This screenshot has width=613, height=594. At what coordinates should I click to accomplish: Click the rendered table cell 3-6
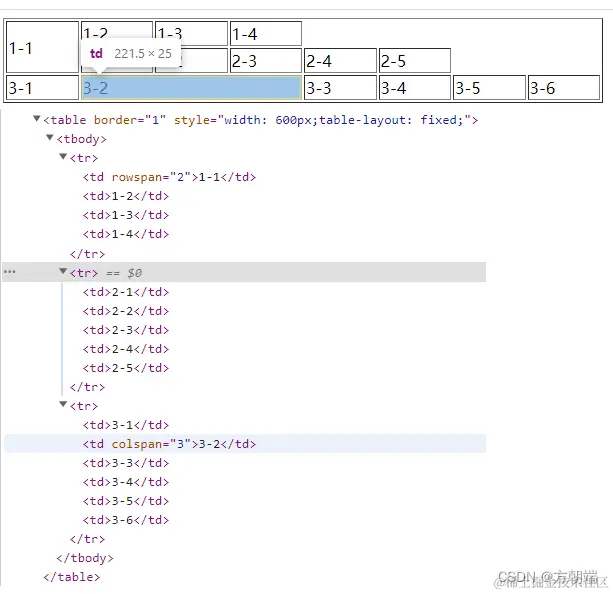(564, 88)
